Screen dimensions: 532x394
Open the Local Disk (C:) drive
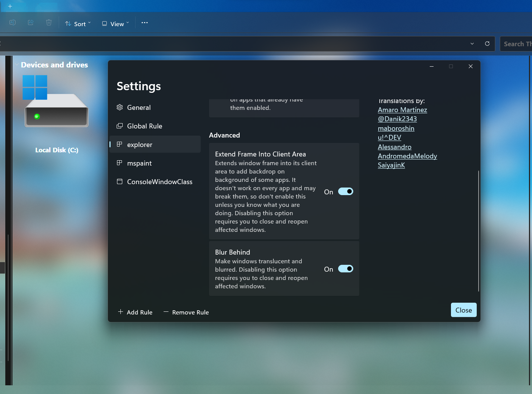56,110
